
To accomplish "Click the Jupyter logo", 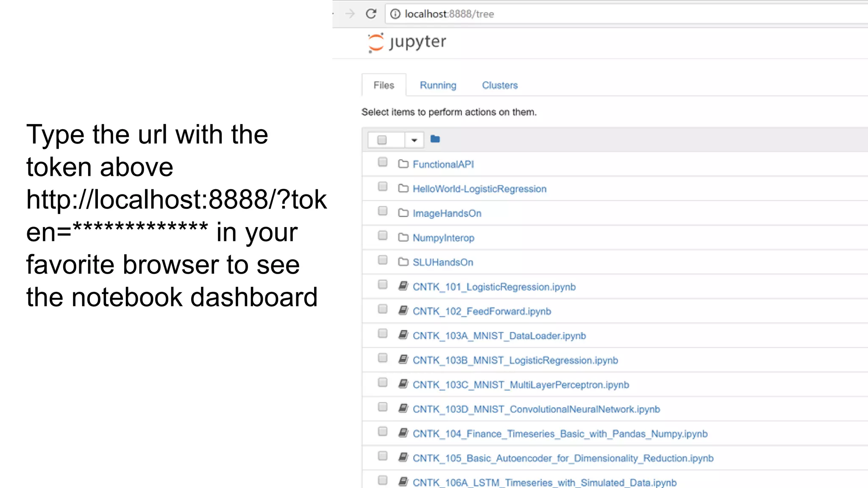I will (x=407, y=42).
